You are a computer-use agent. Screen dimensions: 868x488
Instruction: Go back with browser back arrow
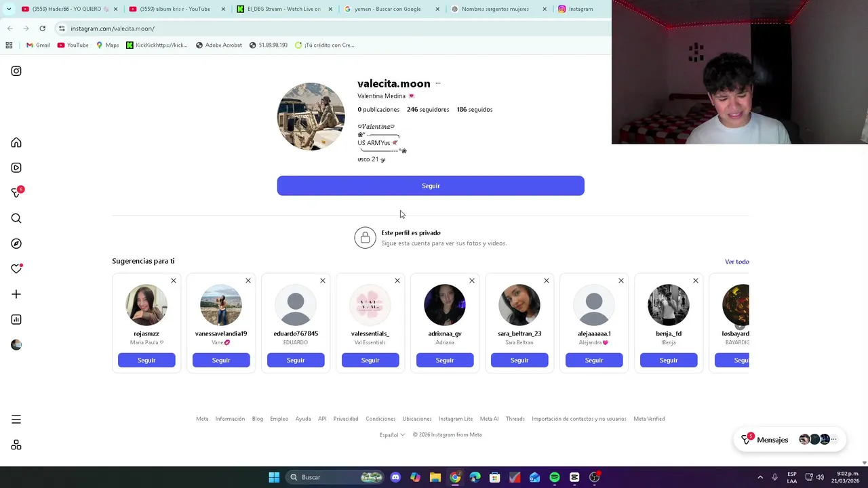coord(10,28)
